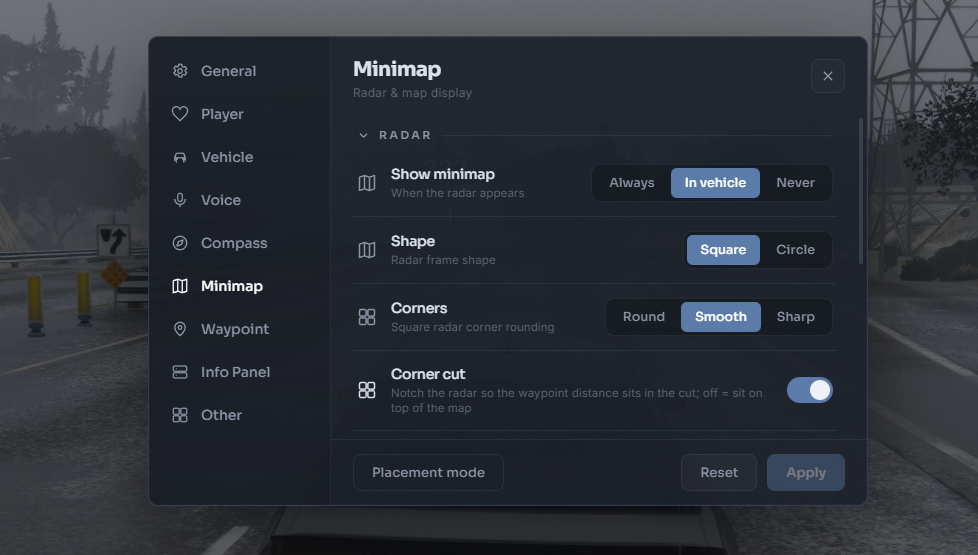Viewport: 978px width, 555px height.
Task: Click the Apply button
Action: [806, 473]
